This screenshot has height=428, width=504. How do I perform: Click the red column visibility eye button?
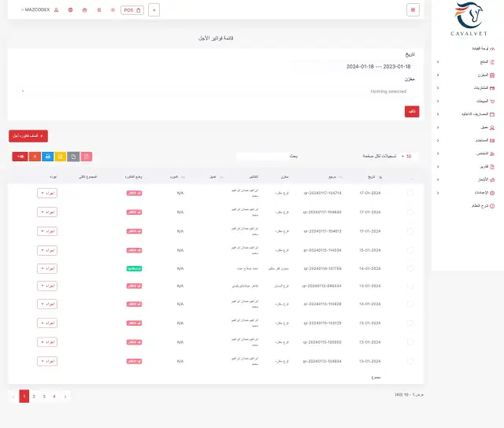pyautogui.click(x=20, y=157)
